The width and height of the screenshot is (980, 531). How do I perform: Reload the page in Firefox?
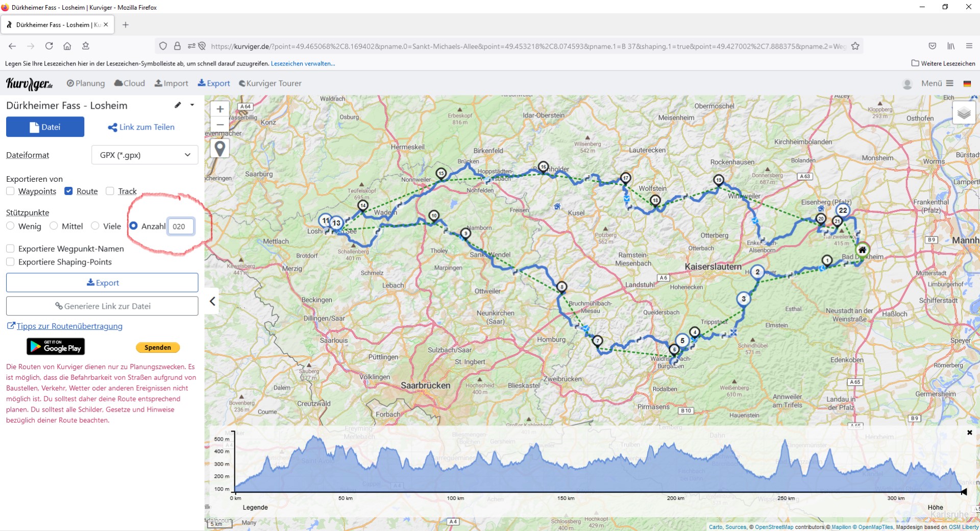click(49, 46)
